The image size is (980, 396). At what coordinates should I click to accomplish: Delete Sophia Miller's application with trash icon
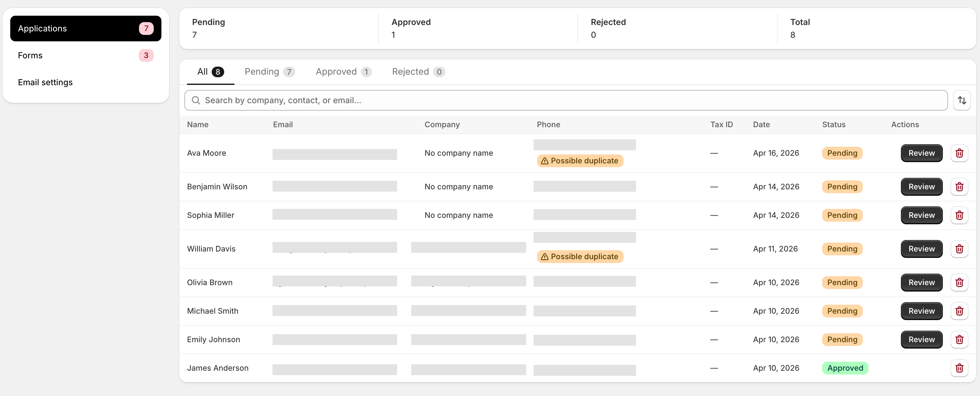tap(959, 215)
